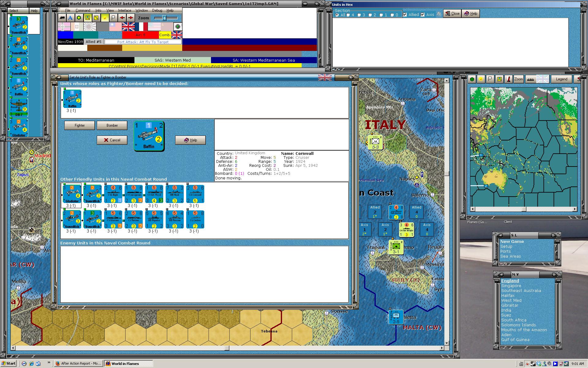Select the DB-7 bomber in Select panel
588x368 pixels.
coord(19,107)
